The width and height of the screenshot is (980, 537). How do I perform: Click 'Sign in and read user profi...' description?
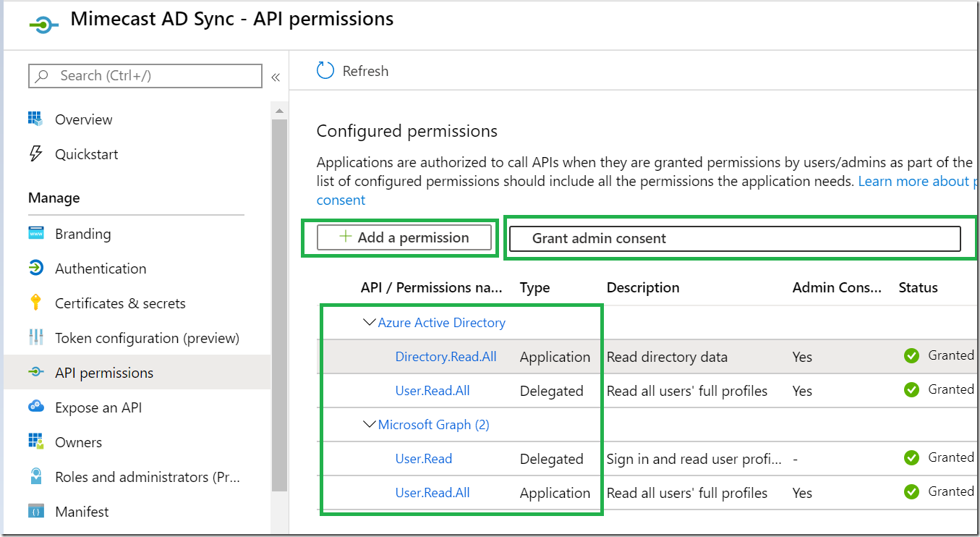click(x=694, y=459)
